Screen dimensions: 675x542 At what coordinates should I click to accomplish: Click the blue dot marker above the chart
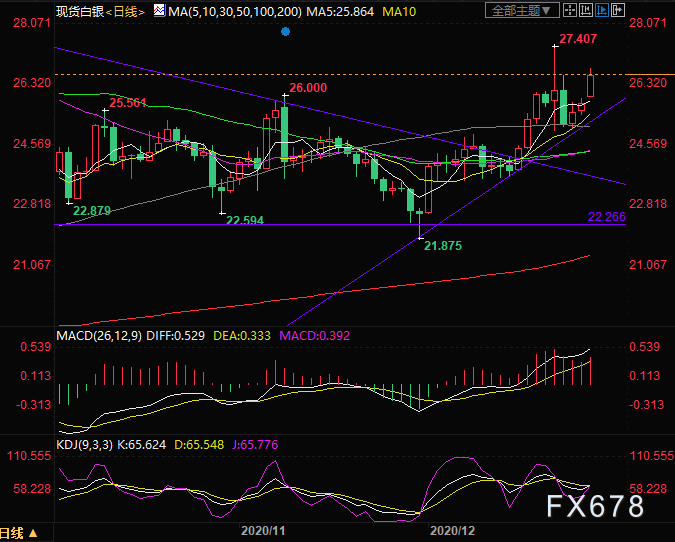(285, 32)
